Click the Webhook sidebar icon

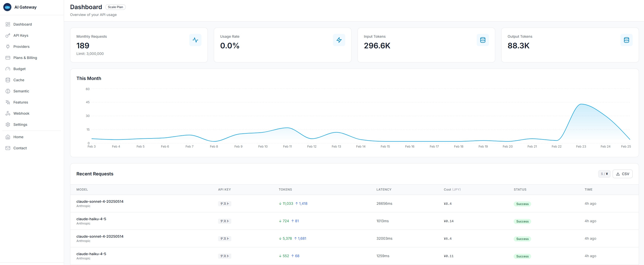pos(8,113)
